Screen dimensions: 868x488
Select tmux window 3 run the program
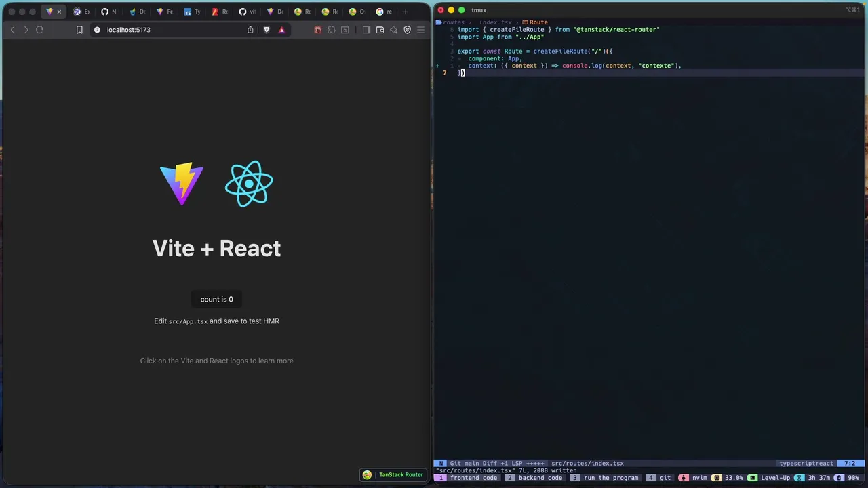(x=605, y=478)
